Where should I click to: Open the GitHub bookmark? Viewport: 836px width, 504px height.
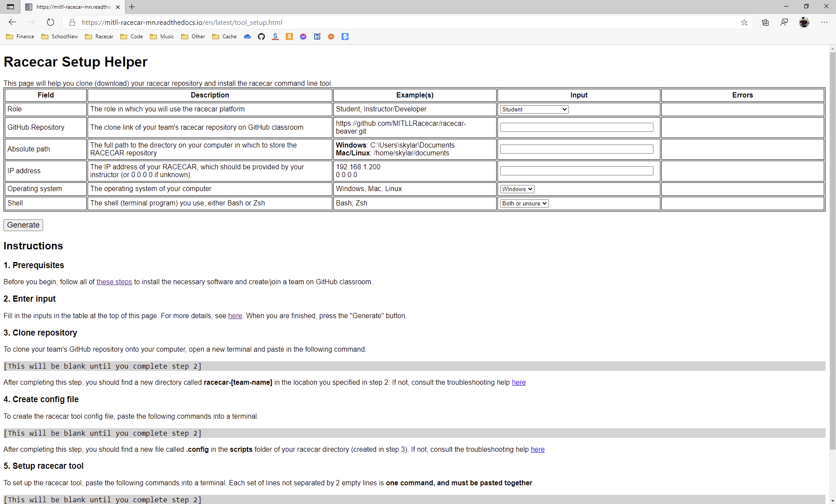pos(261,37)
